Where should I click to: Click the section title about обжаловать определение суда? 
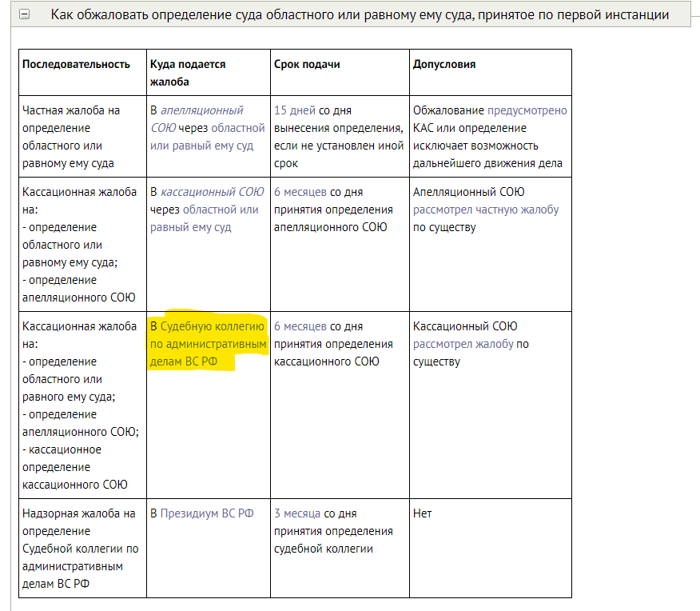(360, 15)
